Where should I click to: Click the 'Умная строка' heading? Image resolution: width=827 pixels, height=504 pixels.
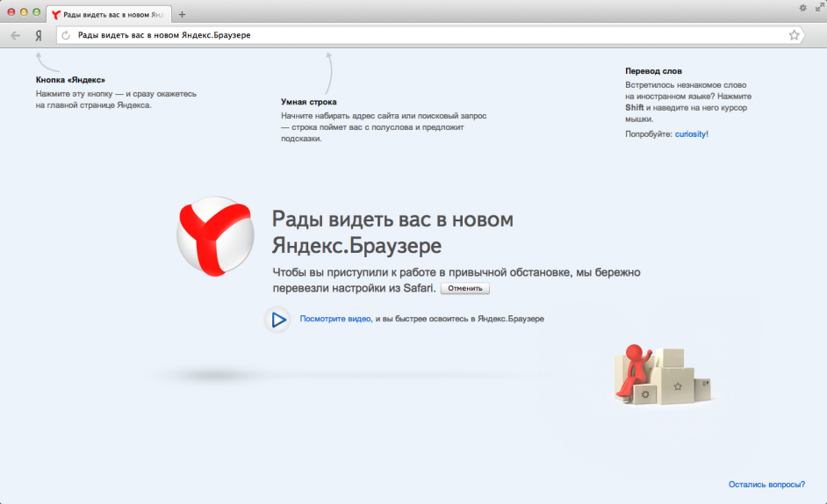click(308, 102)
